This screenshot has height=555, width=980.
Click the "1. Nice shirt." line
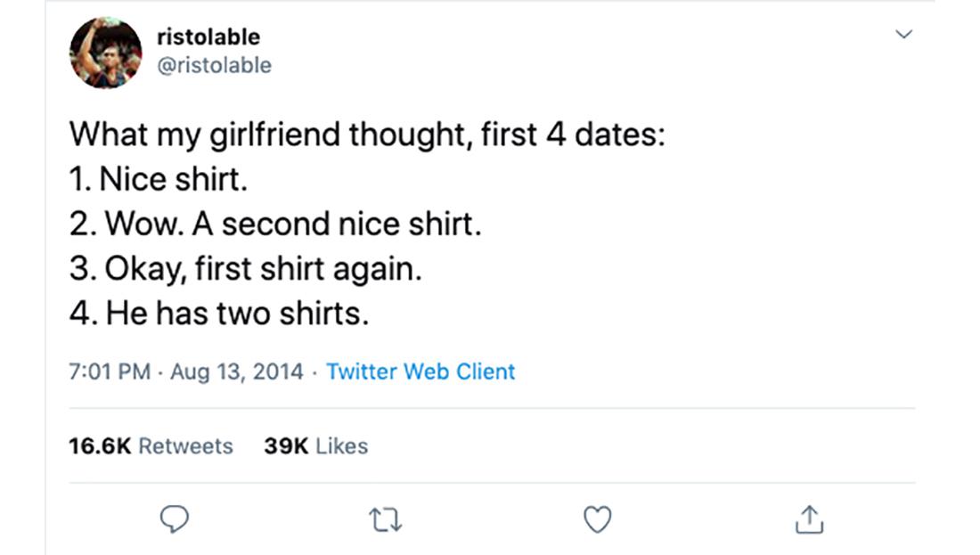tap(158, 179)
